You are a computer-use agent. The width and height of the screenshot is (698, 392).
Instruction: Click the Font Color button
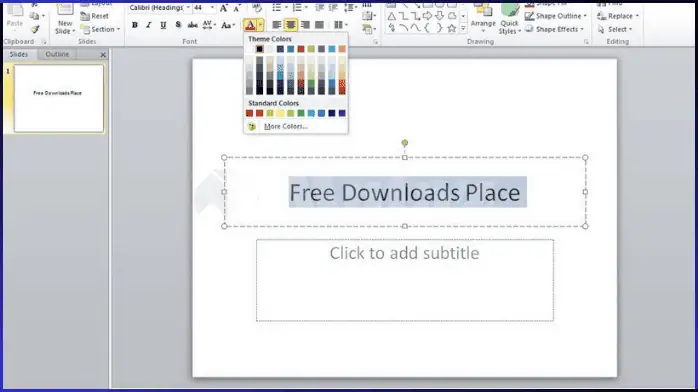tap(250, 25)
